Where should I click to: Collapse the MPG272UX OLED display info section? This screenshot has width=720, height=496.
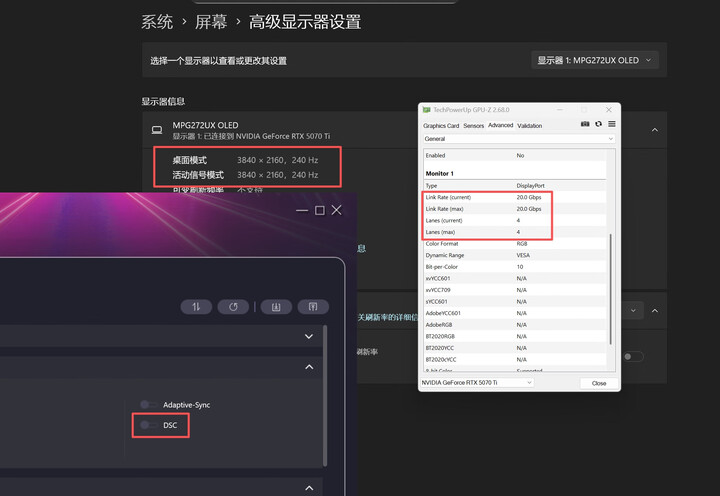pos(654,130)
